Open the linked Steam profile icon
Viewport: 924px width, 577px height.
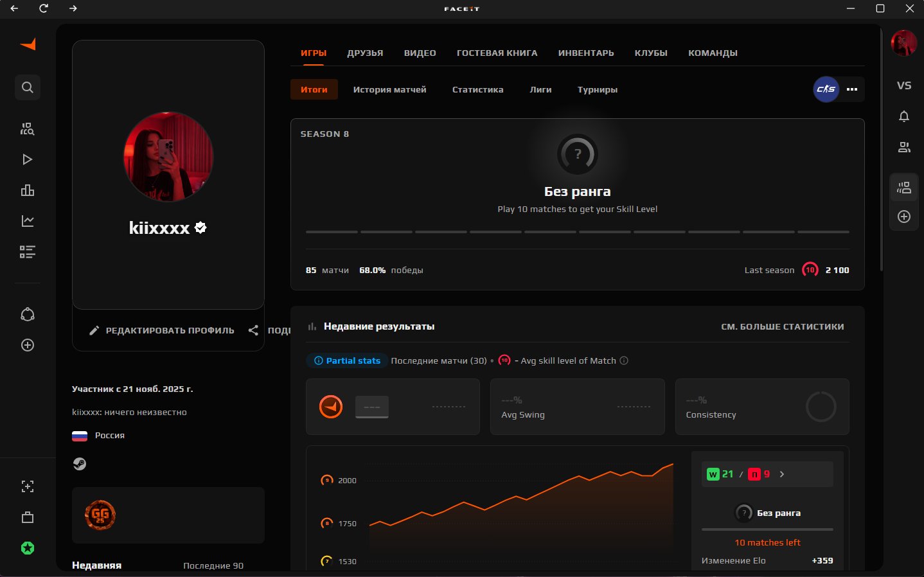click(x=80, y=464)
